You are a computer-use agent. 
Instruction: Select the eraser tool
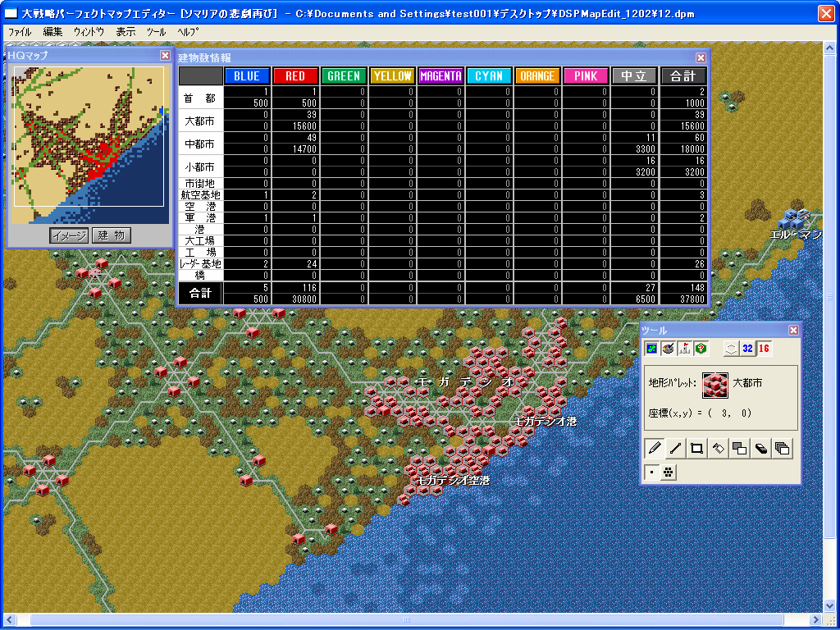pyautogui.click(x=761, y=448)
